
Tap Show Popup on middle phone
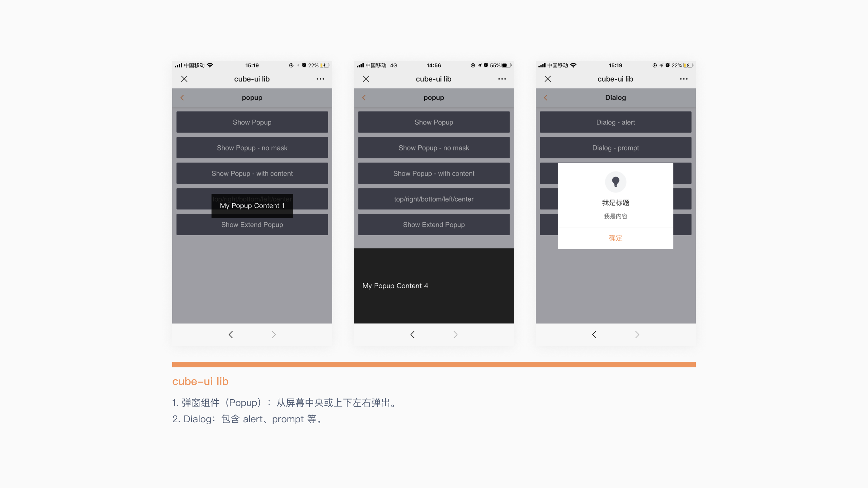[434, 122]
